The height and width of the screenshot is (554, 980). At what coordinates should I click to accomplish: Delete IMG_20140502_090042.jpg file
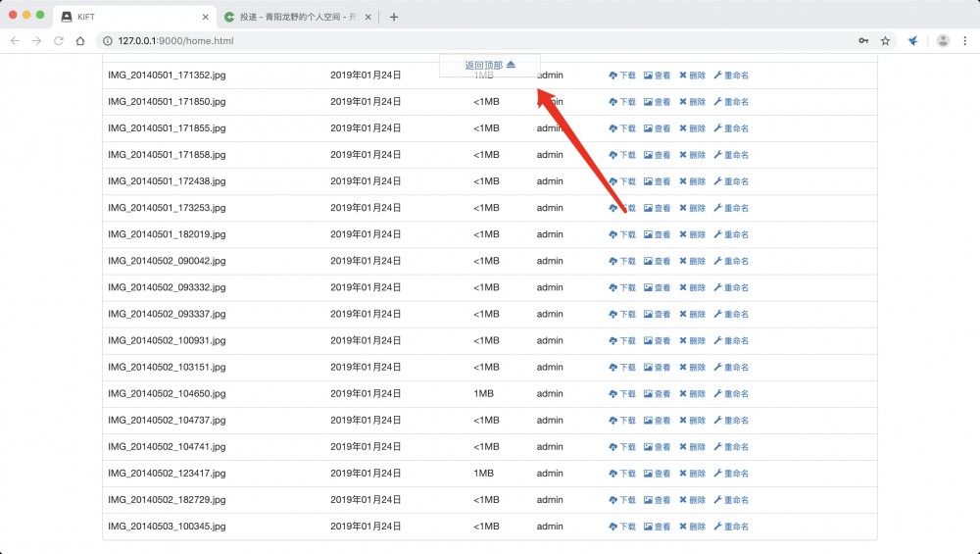pos(693,261)
